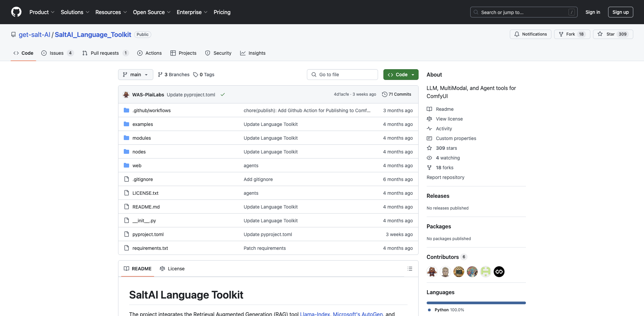Open the Pull requests tab
644x316 pixels.
pos(105,53)
